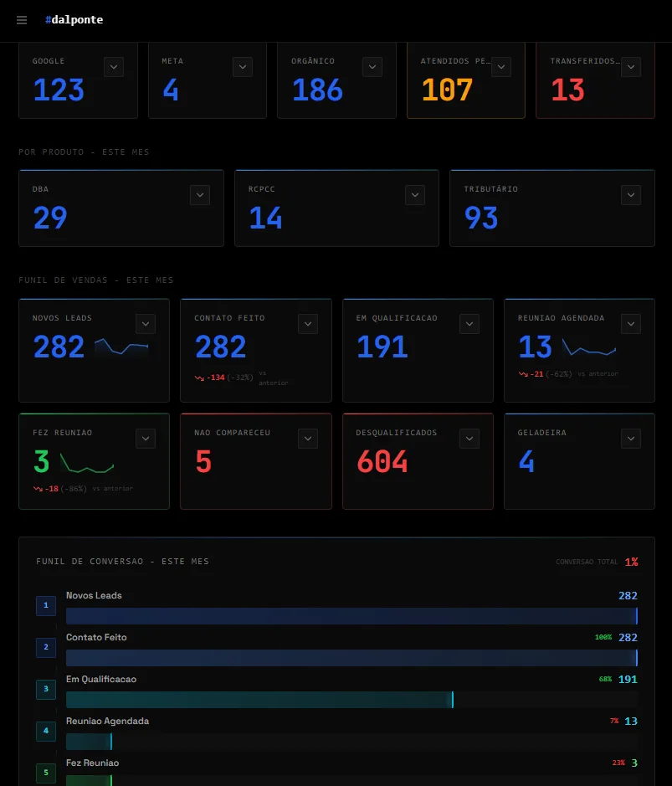This screenshot has height=786, width=672.
Task: Click the Novos Leads sparkline chart
Action: 122,347
